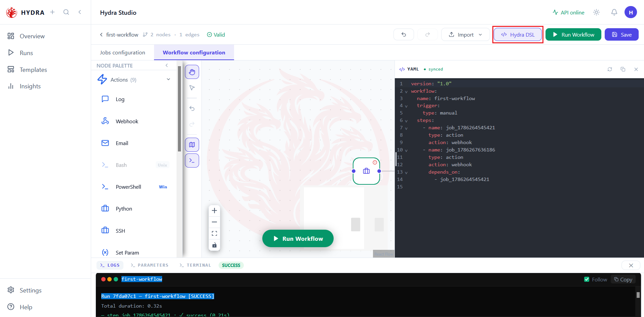This screenshot has width=644, height=317.
Task: Click the API online status
Action: (569, 12)
